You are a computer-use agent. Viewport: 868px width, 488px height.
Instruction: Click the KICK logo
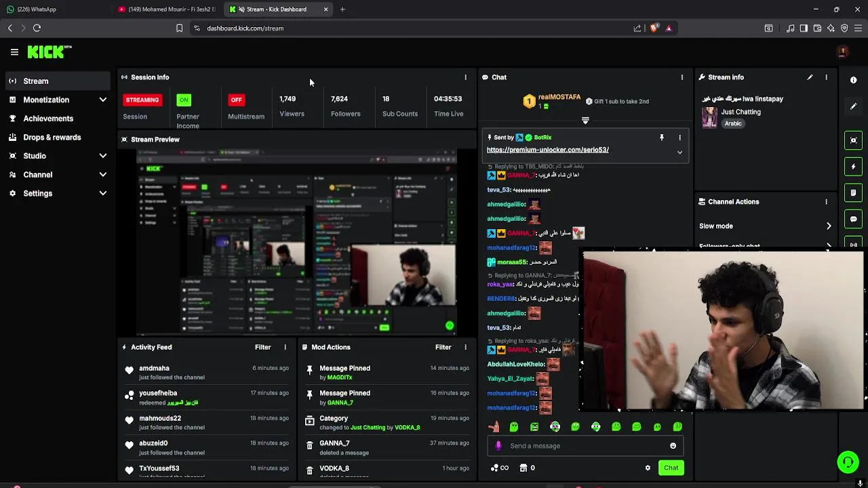(x=49, y=52)
